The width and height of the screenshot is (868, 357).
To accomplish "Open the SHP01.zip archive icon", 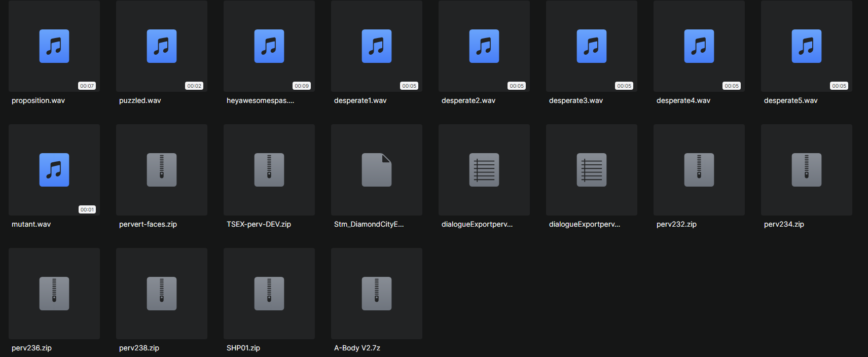I will pos(269,294).
